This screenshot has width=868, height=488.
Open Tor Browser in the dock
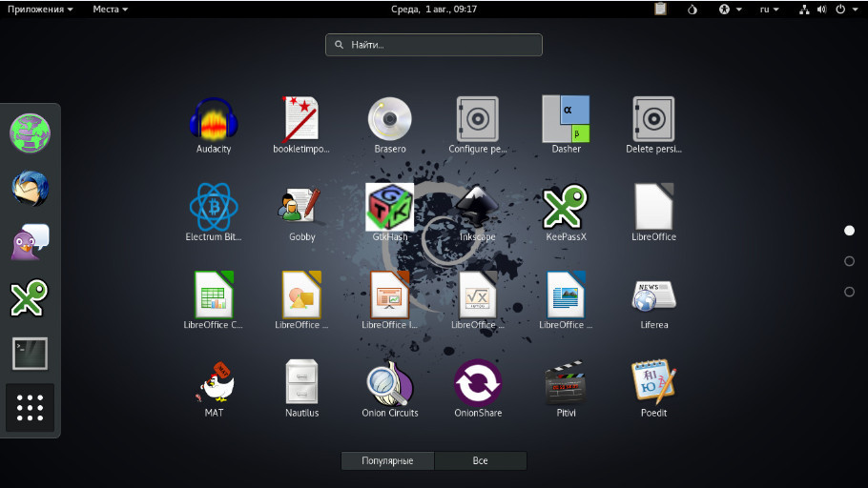click(x=30, y=132)
